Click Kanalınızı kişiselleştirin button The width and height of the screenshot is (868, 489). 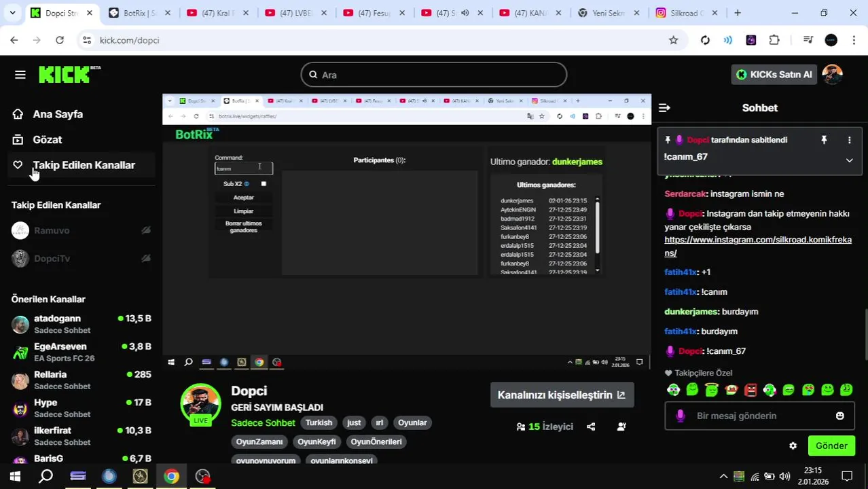[x=562, y=395]
